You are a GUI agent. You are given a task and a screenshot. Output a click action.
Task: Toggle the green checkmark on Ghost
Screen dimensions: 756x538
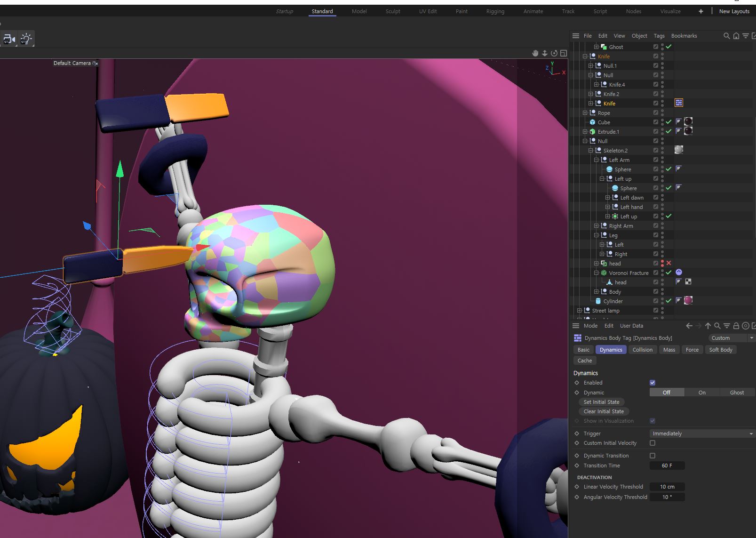point(668,47)
